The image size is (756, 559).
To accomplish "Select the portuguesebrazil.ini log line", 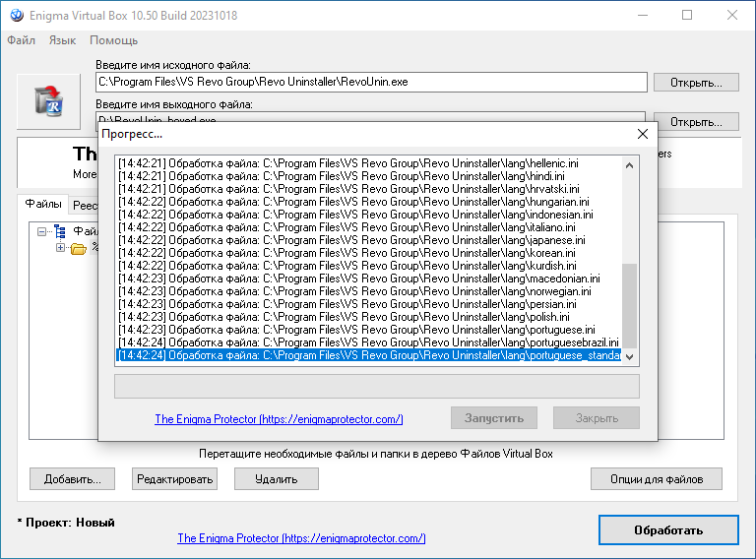I will coord(369,342).
